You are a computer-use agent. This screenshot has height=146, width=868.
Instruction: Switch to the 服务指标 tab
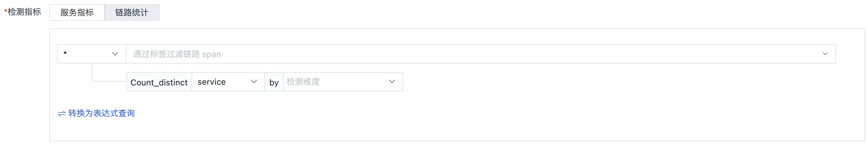77,12
